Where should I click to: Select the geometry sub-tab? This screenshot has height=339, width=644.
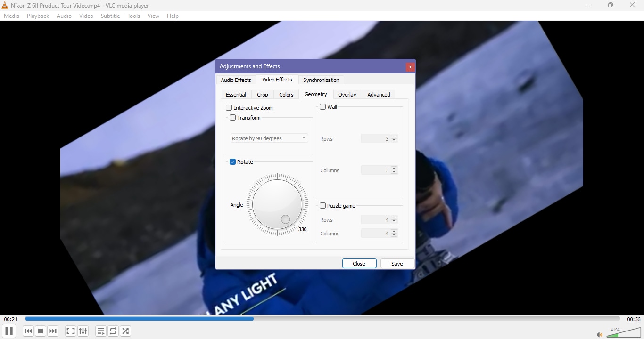(316, 95)
